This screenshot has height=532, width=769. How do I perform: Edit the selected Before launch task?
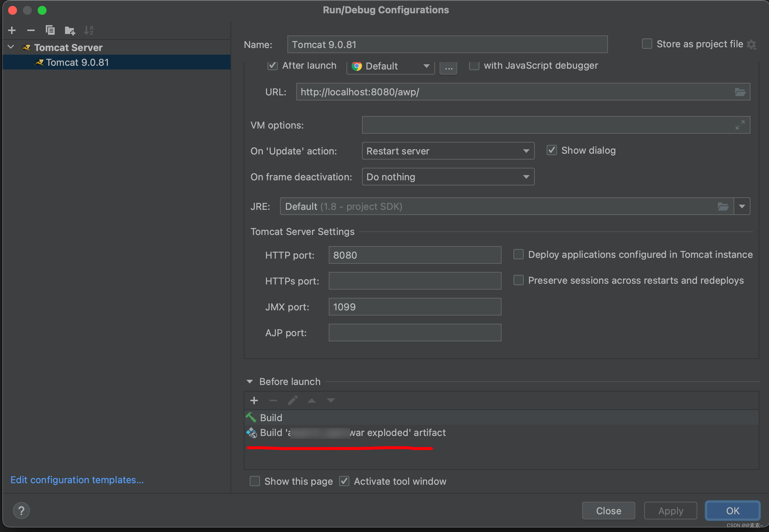tap(293, 400)
